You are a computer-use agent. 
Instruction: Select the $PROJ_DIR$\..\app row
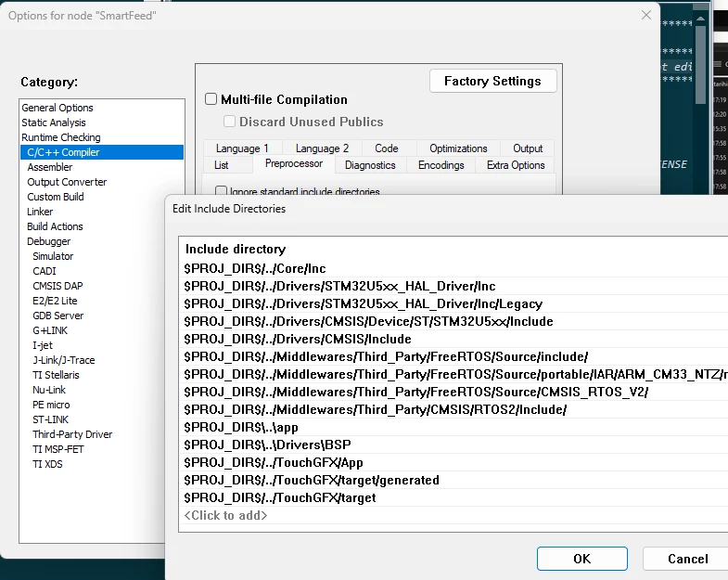pyautogui.click(x=453, y=428)
